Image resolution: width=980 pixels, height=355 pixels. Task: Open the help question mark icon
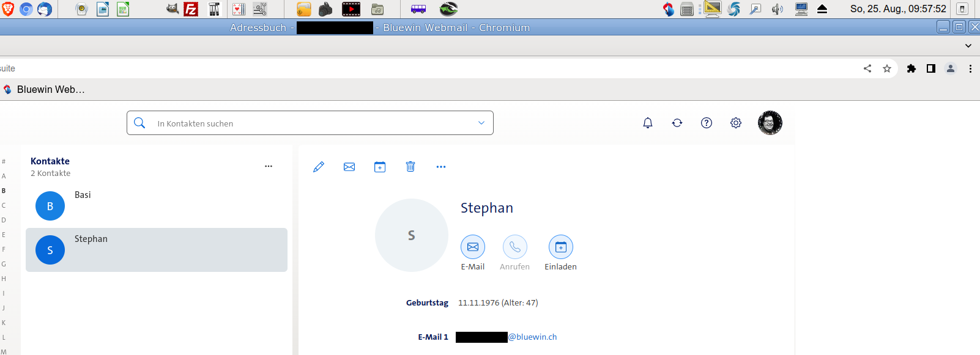(707, 123)
